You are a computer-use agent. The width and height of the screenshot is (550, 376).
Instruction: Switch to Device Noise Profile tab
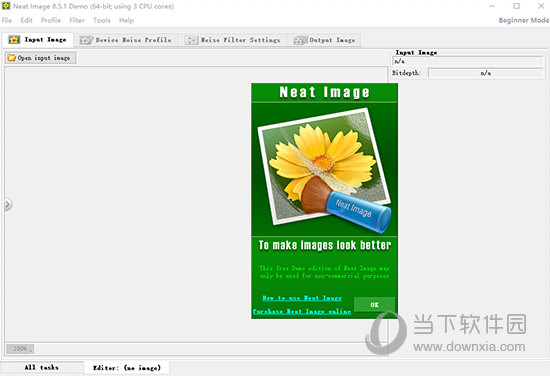(x=126, y=40)
